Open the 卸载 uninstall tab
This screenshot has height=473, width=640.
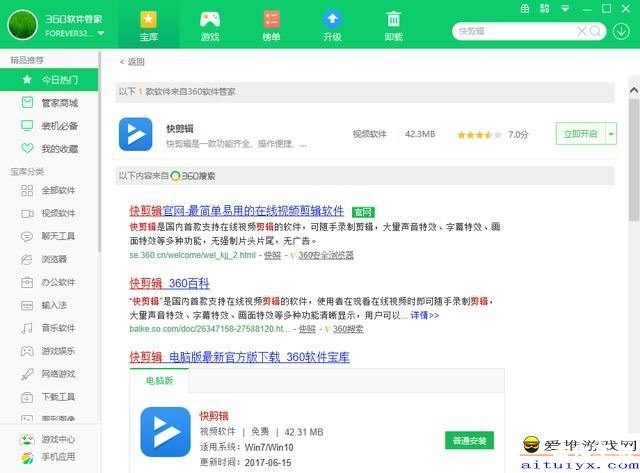click(393, 27)
